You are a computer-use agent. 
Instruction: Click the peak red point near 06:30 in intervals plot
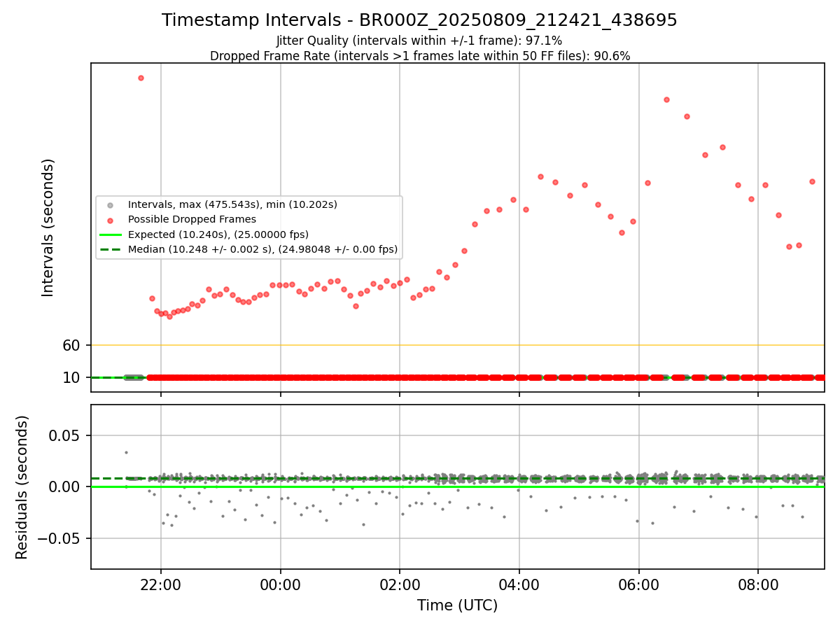pos(666,99)
